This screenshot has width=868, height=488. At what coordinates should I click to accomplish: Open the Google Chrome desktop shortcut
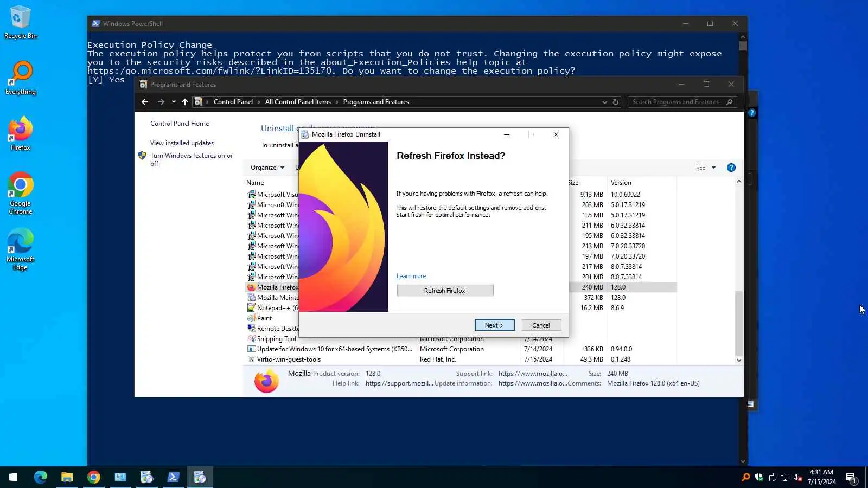(21, 193)
